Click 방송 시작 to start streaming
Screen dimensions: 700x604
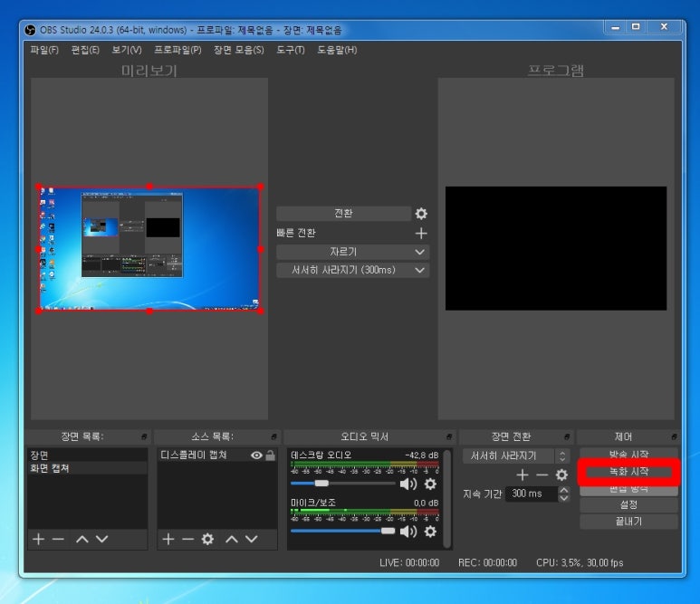(x=628, y=454)
